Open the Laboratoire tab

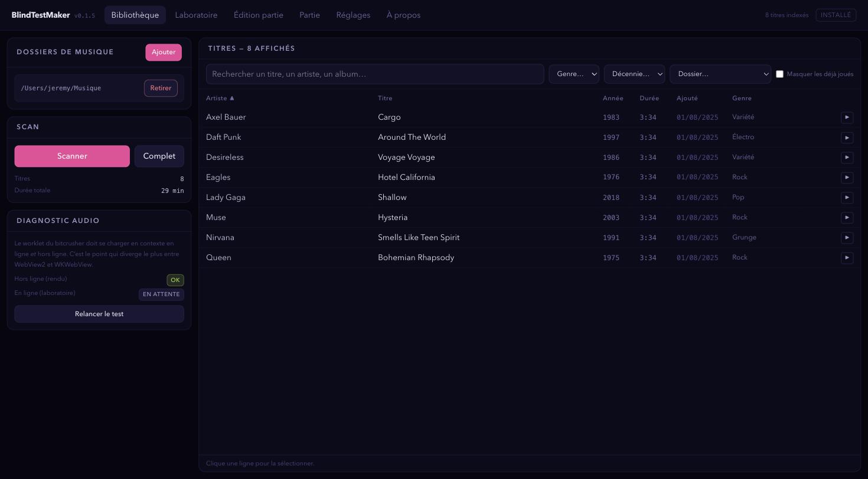click(196, 15)
